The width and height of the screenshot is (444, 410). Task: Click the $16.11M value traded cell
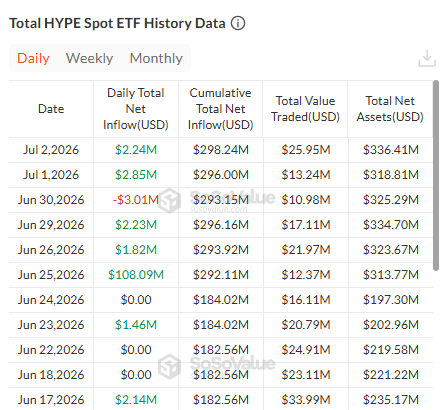pos(306,300)
